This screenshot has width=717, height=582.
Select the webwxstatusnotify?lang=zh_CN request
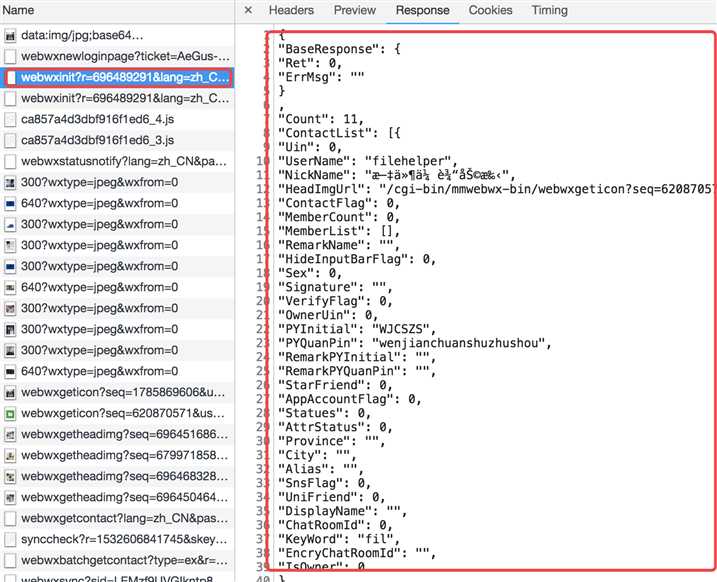[x=118, y=161]
